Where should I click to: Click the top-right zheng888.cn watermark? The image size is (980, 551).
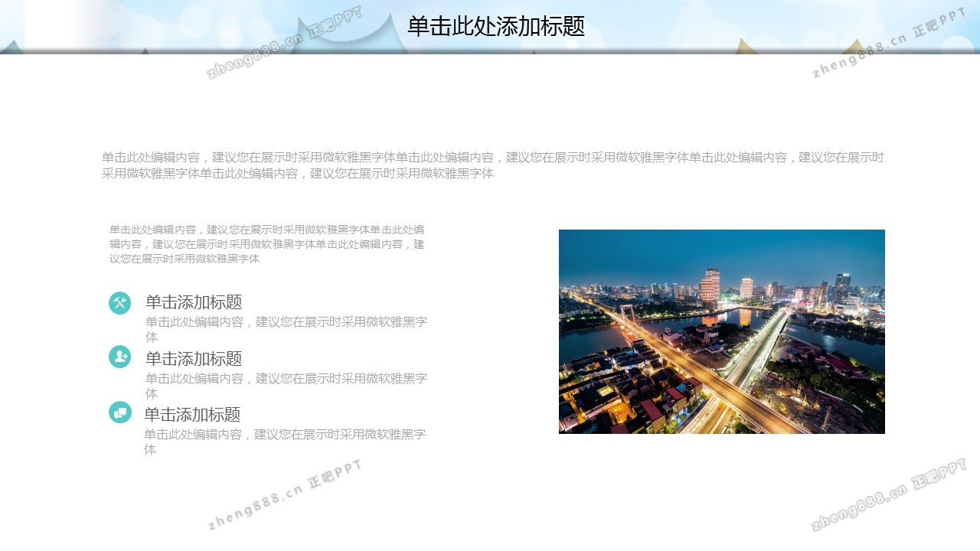coord(889,43)
